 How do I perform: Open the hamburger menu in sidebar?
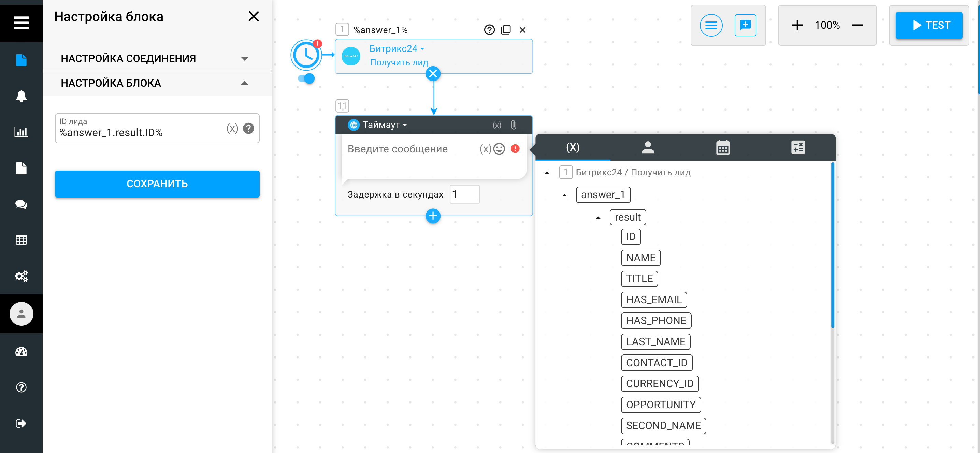click(x=21, y=23)
